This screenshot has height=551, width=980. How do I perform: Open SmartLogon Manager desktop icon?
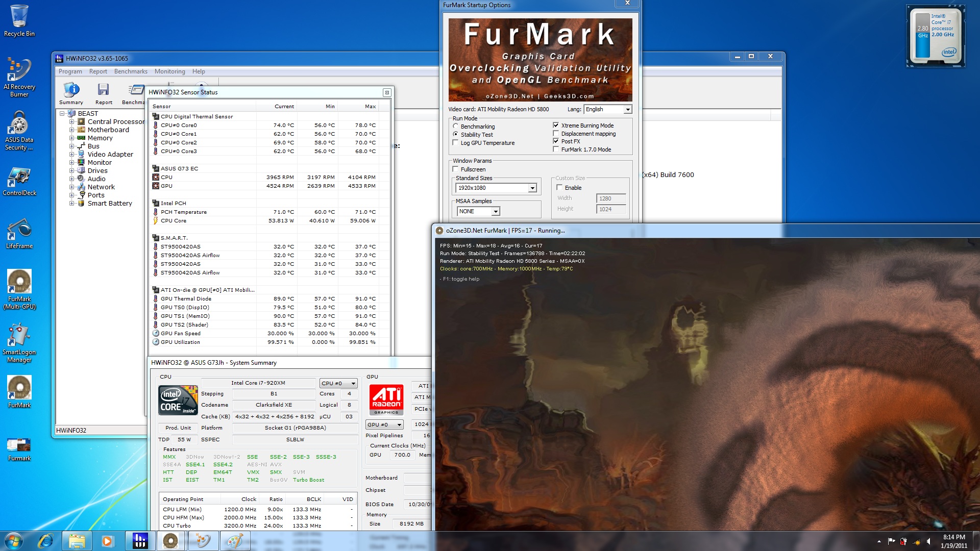pyautogui.click(x=19, y=342)
